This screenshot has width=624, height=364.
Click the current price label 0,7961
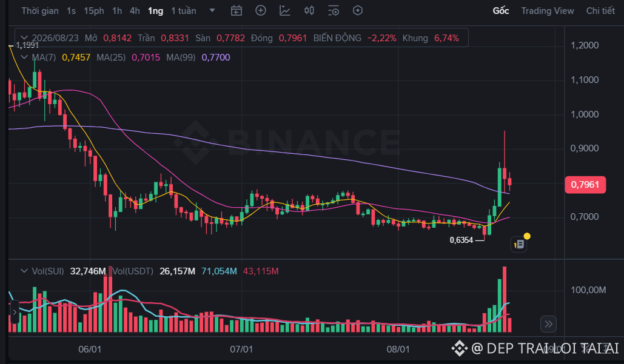(585, 184)
